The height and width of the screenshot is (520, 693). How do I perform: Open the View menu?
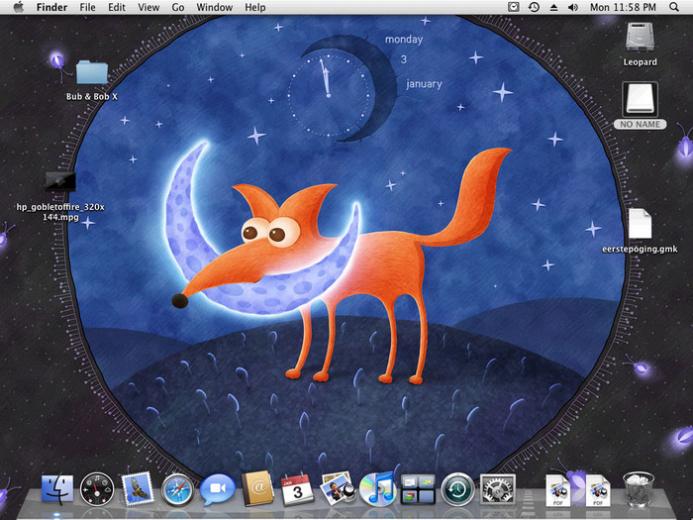148,8
